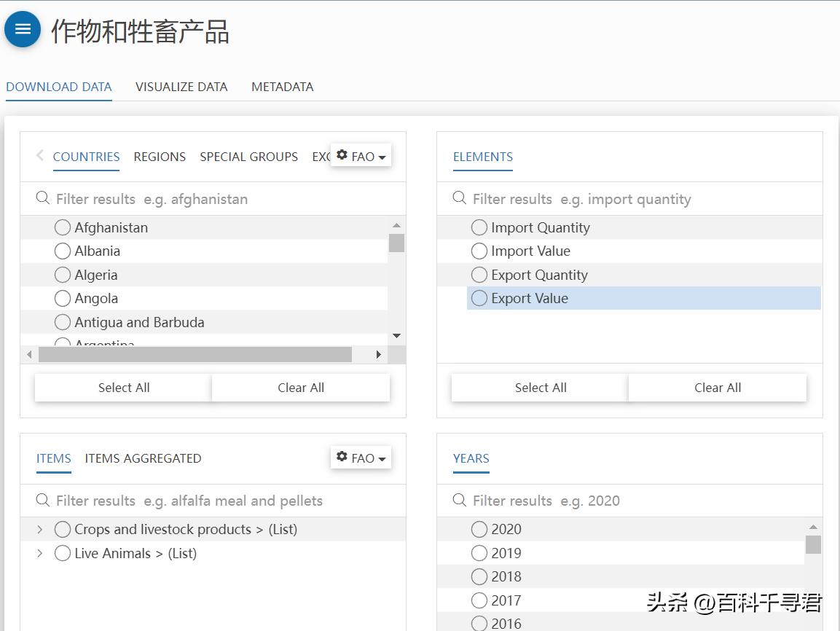Click the search icon in Countries filter

(x=43, y=198)
